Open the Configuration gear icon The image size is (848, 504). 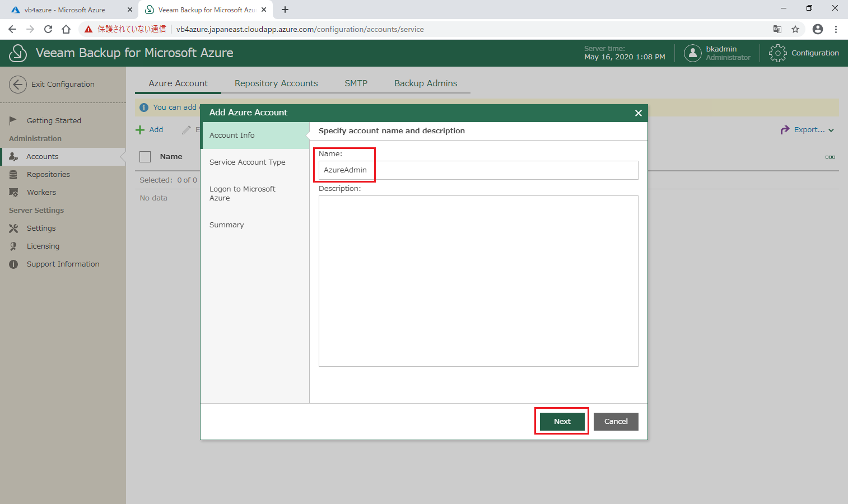(x=777, y=53)
